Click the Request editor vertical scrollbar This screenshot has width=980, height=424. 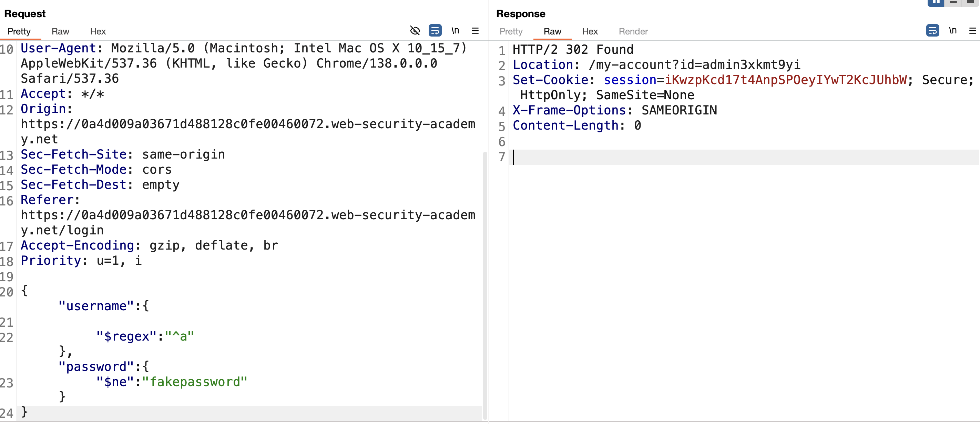point(485,285)
